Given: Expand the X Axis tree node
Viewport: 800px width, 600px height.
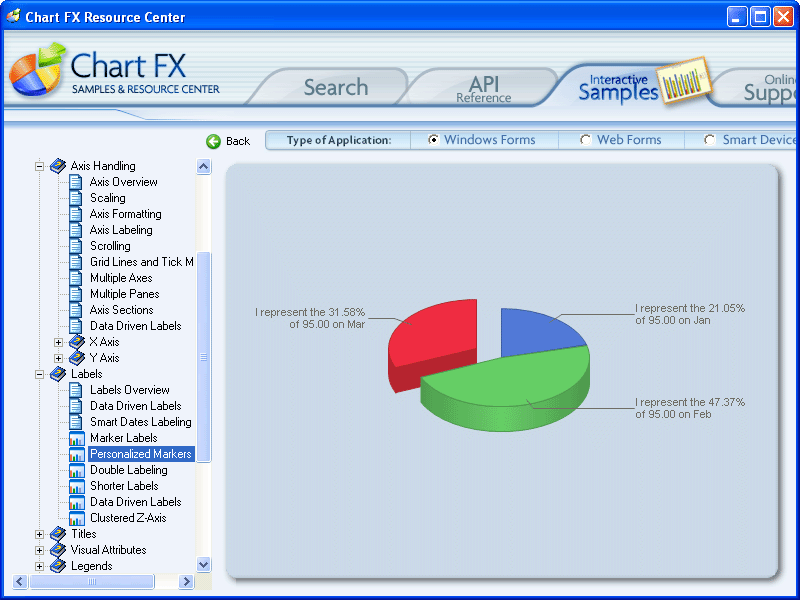Looking at the screenshot, I should click(58, 342).
